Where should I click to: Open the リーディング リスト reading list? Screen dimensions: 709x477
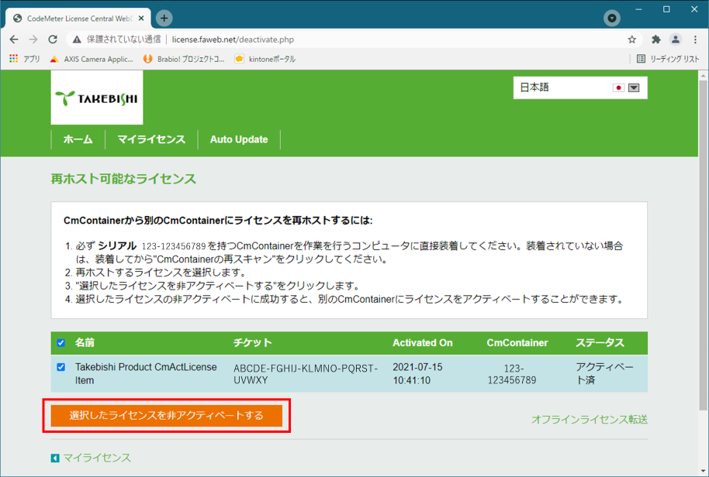tap(669, 59)
